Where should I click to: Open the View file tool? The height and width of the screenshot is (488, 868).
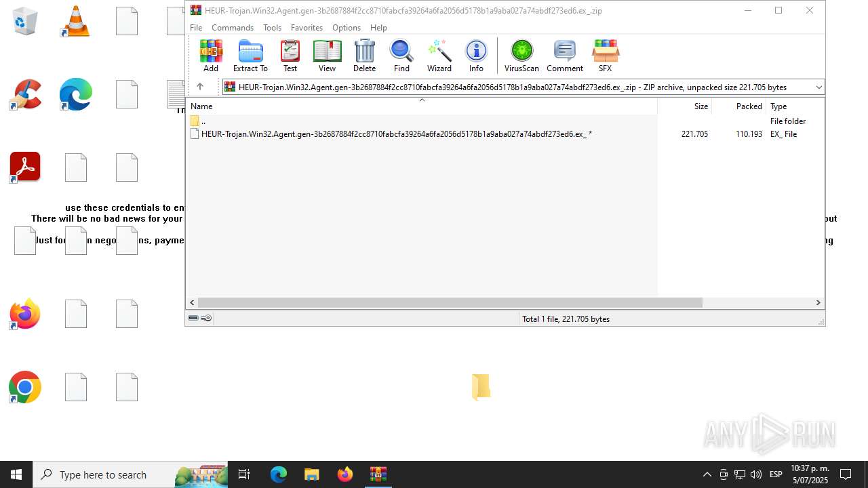tap(327, 55)
